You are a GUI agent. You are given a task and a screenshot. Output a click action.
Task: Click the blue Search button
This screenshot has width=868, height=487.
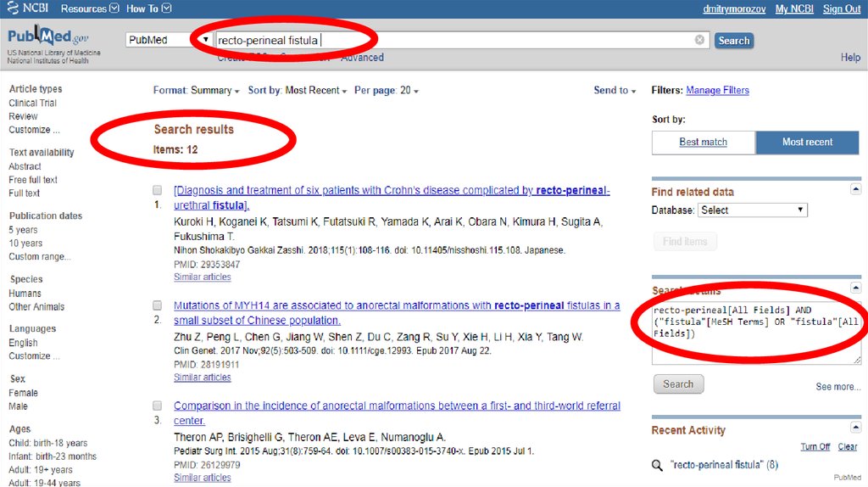(x=733, y=40)
